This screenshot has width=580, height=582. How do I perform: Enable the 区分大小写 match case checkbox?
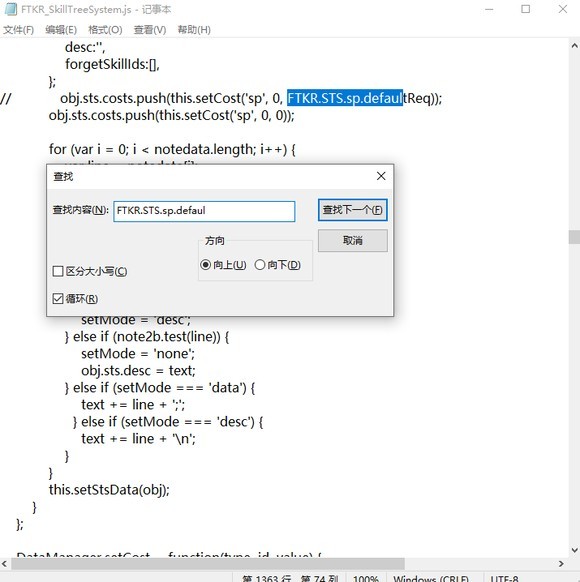[58, 271]
